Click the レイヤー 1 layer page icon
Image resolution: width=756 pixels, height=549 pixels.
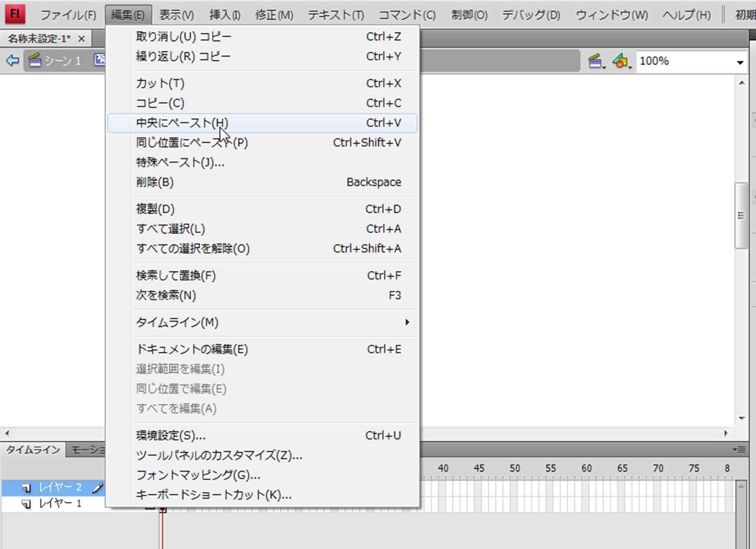coord(26,504)
